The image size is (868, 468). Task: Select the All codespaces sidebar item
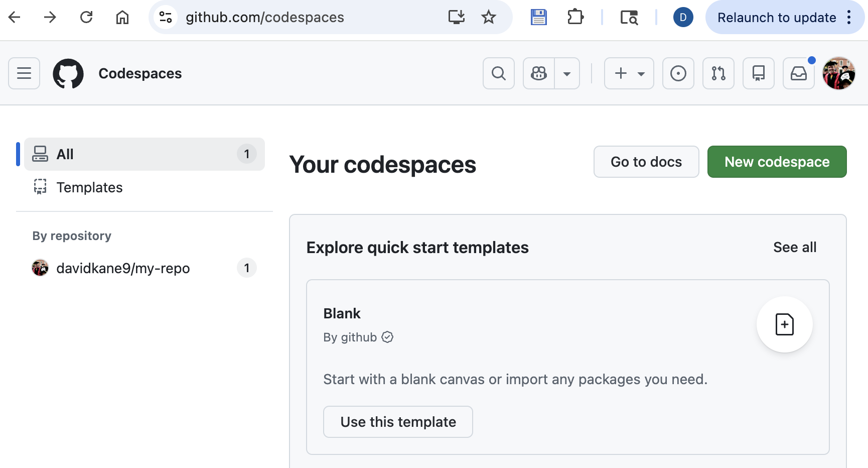[x=144, y=154]
